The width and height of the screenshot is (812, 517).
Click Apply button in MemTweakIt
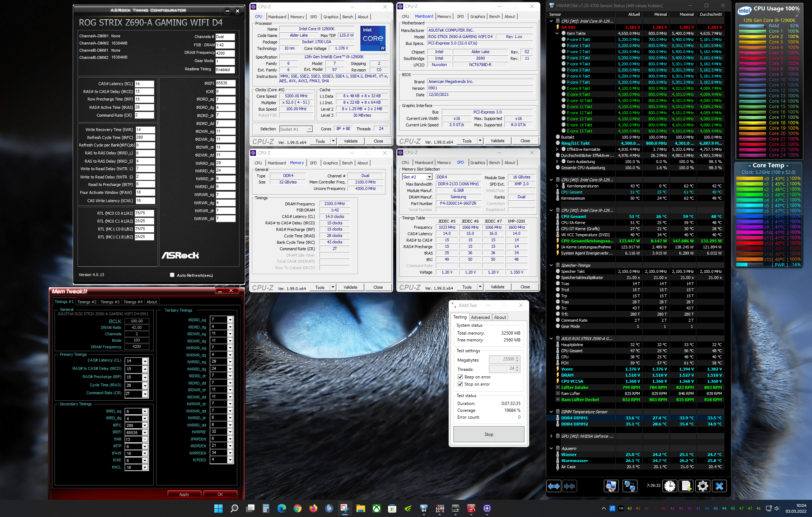(184, 494)
